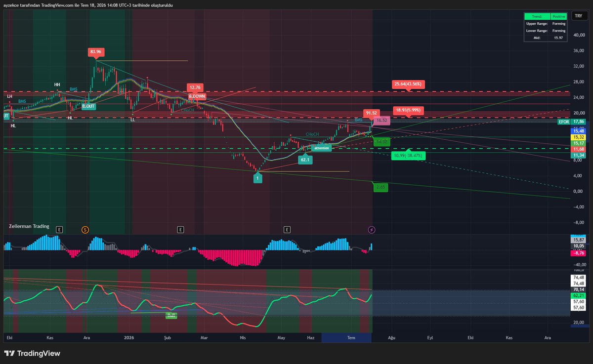Click May on the time axis
This screenshot has width=593, height=364.
(x=281, y=338)
